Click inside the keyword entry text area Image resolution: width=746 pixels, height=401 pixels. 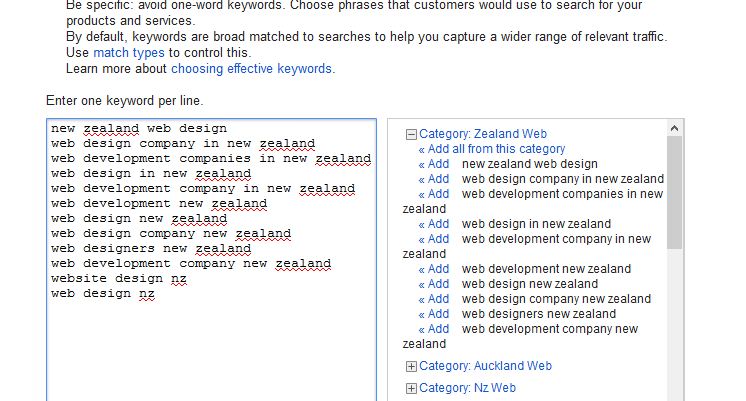(x=211, y=340)
